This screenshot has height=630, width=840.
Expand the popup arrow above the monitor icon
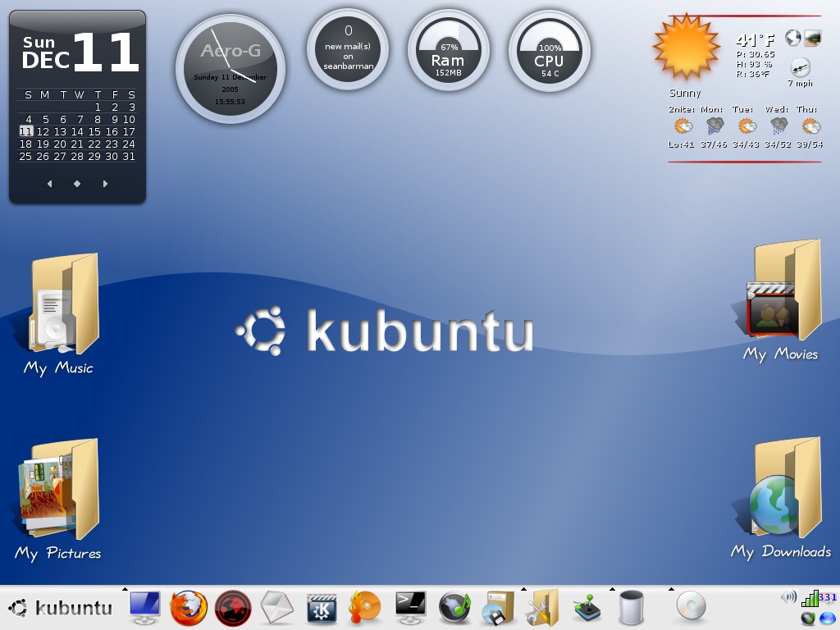[125, 589]
